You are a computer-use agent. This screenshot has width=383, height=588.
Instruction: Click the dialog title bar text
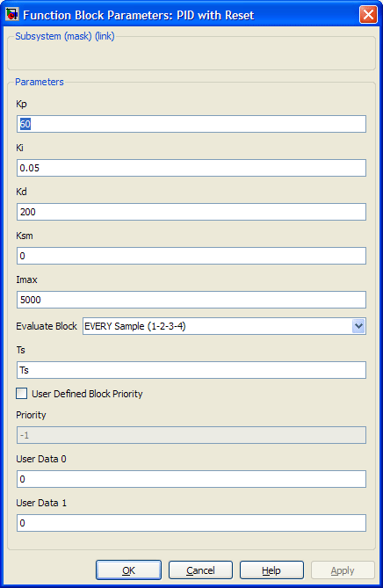pos(139,15)
